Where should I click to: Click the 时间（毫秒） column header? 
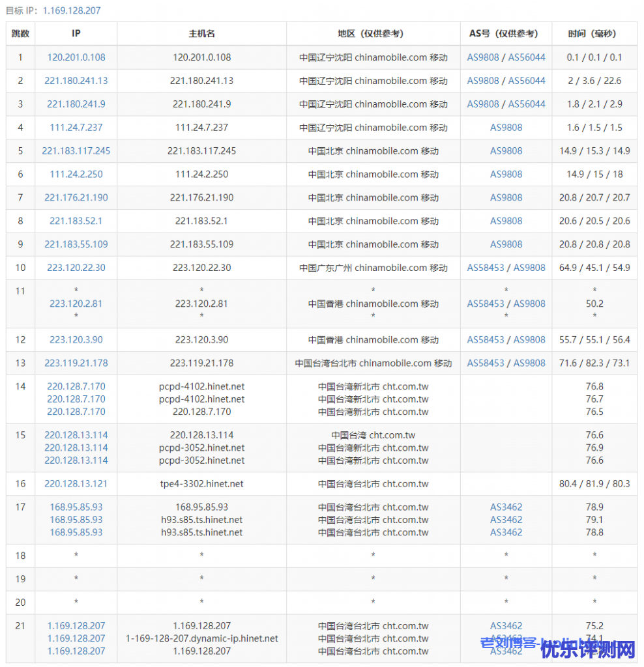(594, 34)
